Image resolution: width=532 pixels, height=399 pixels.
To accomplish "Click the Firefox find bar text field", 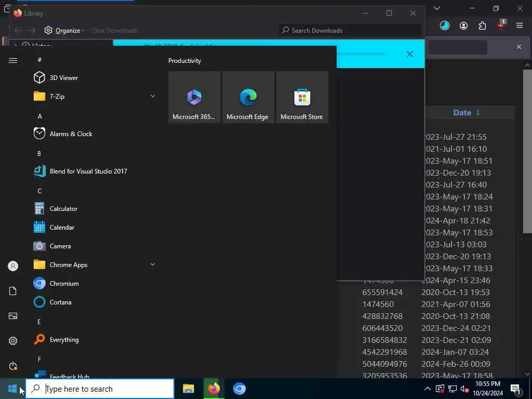I will click(x=458, y=47).
